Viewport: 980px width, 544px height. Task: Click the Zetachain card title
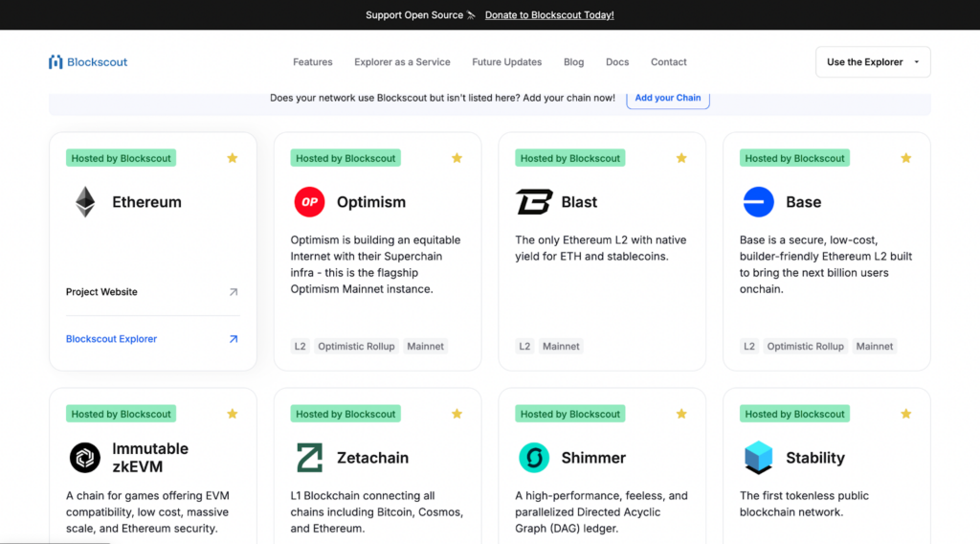click(x=372, y=458)
